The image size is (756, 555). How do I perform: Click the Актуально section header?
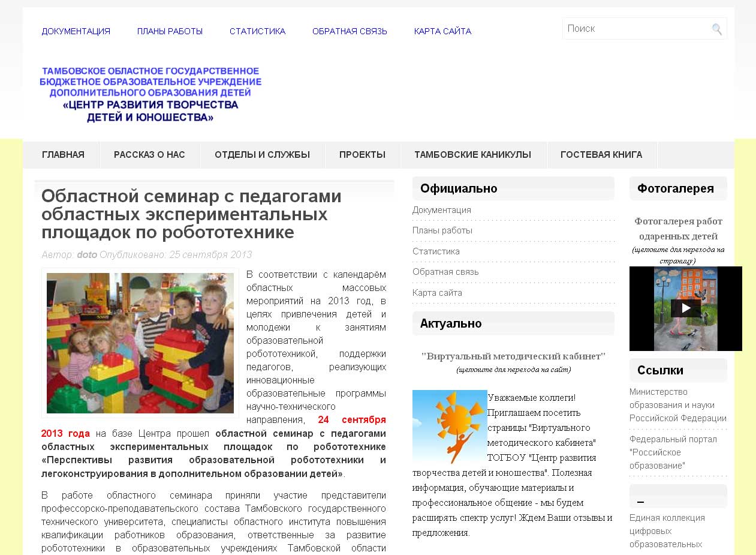click(x=513, y=323)
